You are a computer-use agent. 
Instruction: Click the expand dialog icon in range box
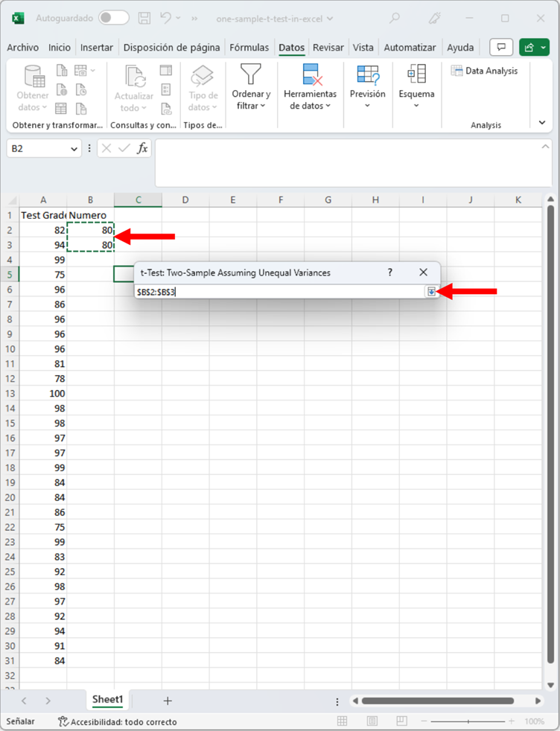click(x=431, y=292)
